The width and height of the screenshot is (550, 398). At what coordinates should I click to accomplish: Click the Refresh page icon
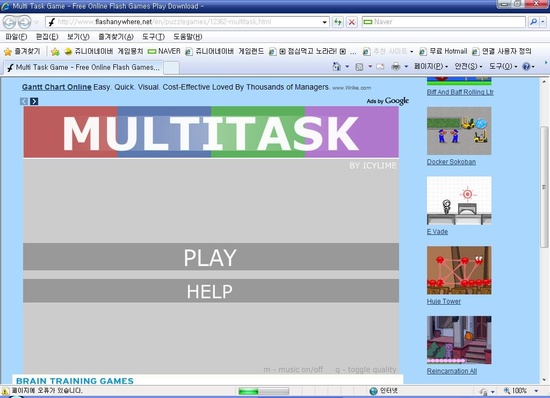(338, 22)
